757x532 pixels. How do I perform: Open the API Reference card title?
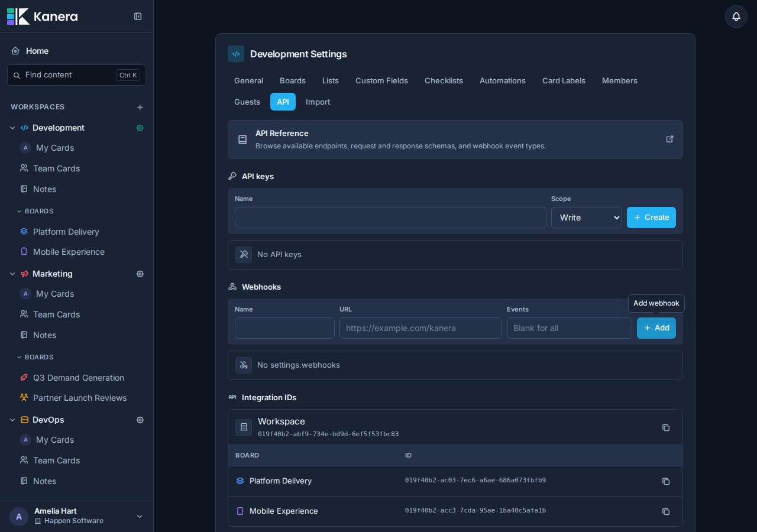click(x=282, y=134)
